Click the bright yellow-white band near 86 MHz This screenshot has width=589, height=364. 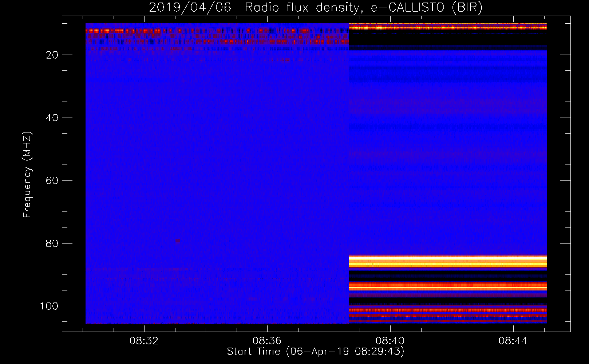(x=448, y=261)
